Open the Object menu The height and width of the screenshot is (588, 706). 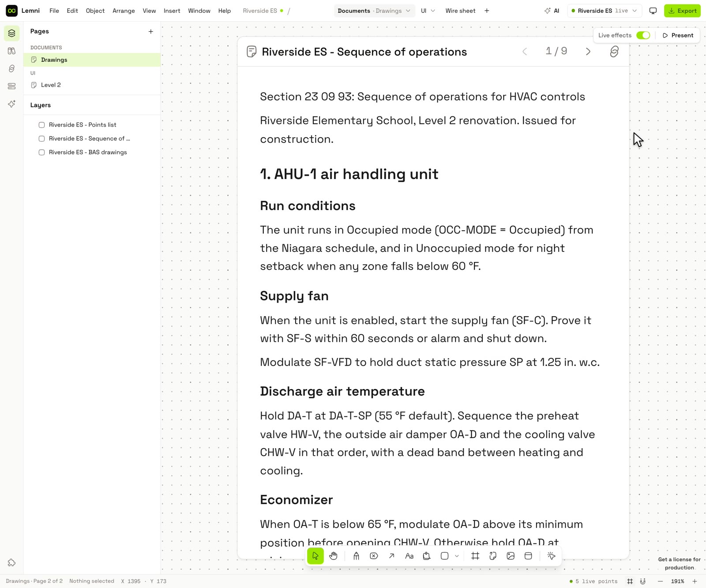pyautogui.click(x=95, y=11)
